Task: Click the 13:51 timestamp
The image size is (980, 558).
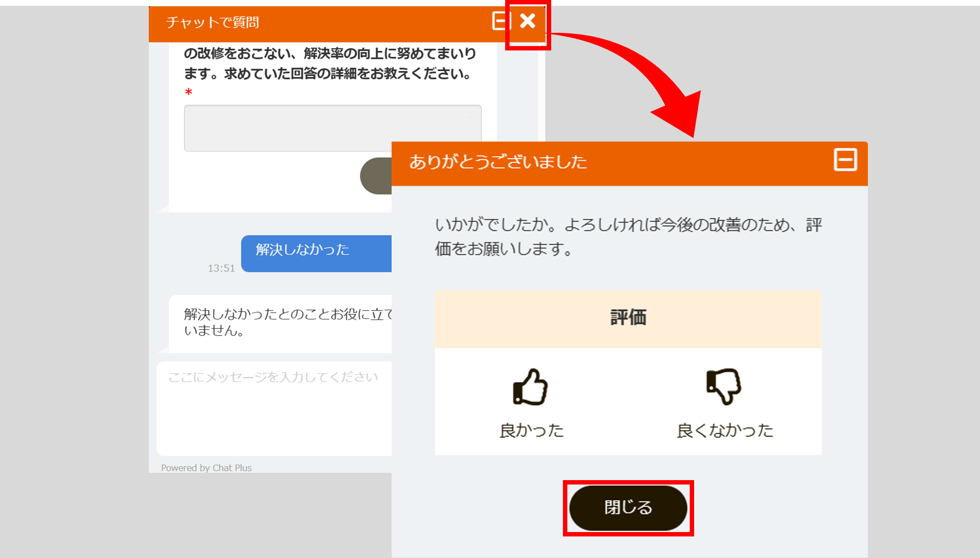Action: [x=221, y=268]
